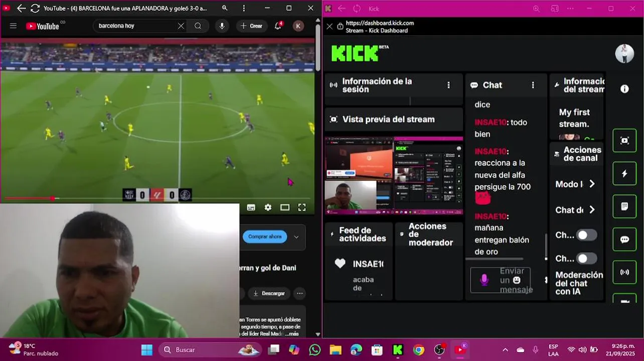
Task: Dismiss the dashboard.kick.com info bar
Action: click(330, 27)
